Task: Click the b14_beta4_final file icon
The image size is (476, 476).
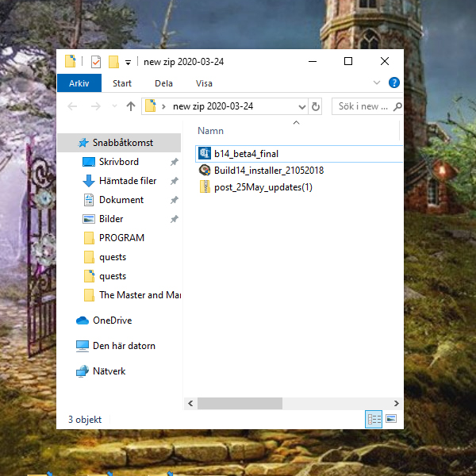Action: [205, 153]
